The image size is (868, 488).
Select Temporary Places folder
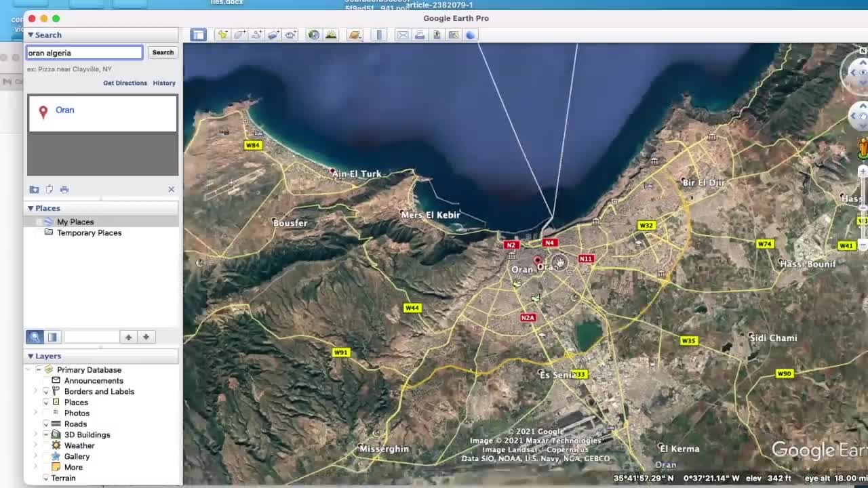(89, 232)
